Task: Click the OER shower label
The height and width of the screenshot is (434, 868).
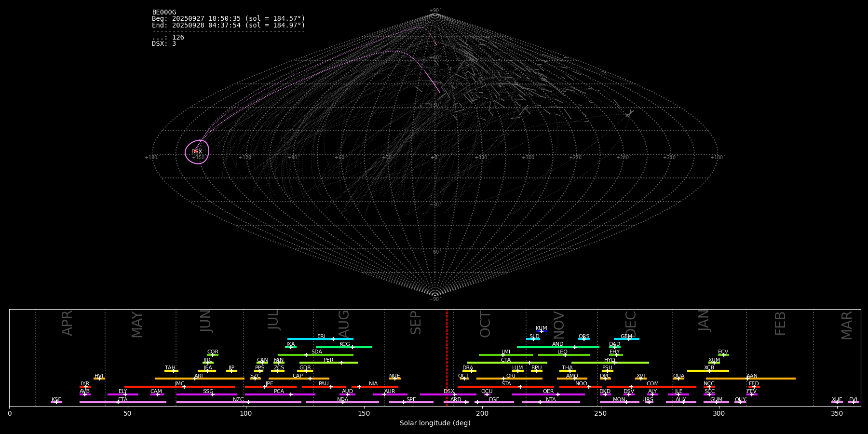Action: pyautogui.click(x=548, y=392)
